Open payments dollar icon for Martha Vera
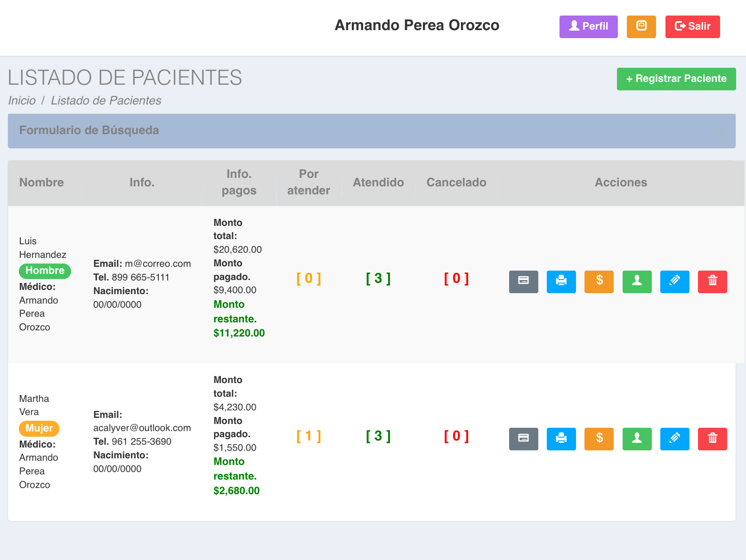The width and height of the screenshot is (746, 560). 599,439
